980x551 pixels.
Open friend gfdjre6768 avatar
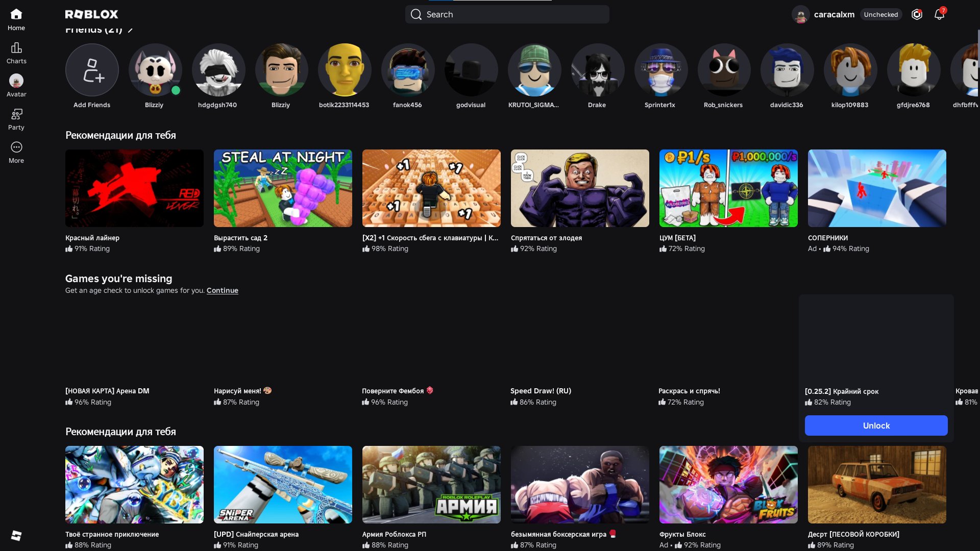coord(914,70)
